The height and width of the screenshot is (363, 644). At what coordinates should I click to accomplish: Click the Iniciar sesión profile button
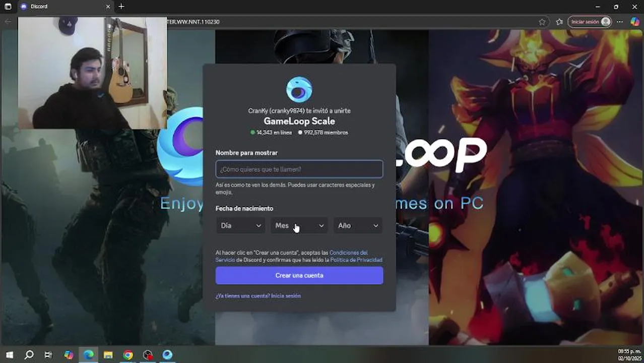click(590, 22)
